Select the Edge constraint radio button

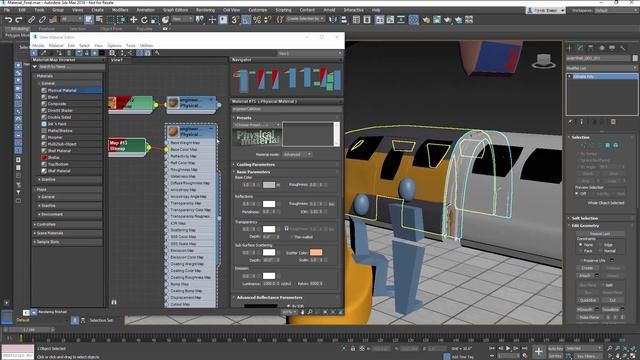601,244
